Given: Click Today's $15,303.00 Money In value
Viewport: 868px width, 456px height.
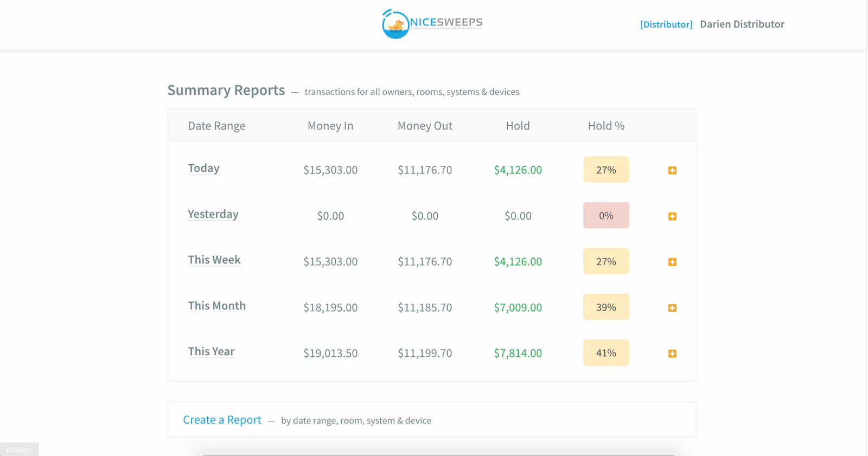Looking at the screenshot, I should [x=330, y=170].
